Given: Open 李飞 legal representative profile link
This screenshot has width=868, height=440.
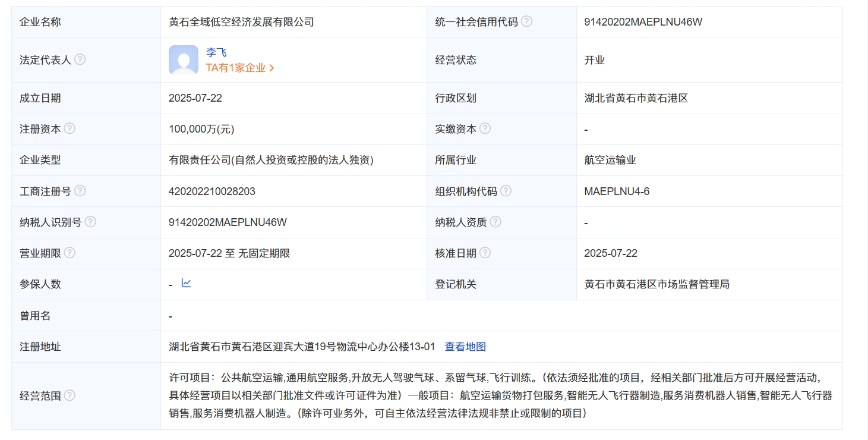Looking at the screenshot, I should pos(216,52).
